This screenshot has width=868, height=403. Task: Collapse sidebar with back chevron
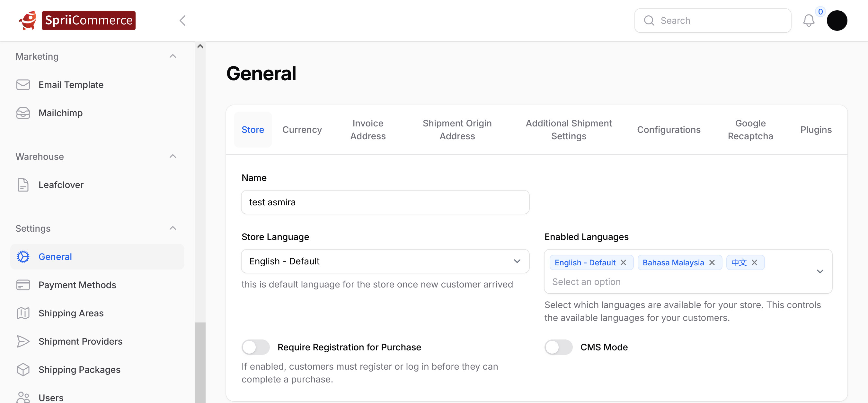pos(183,21)
